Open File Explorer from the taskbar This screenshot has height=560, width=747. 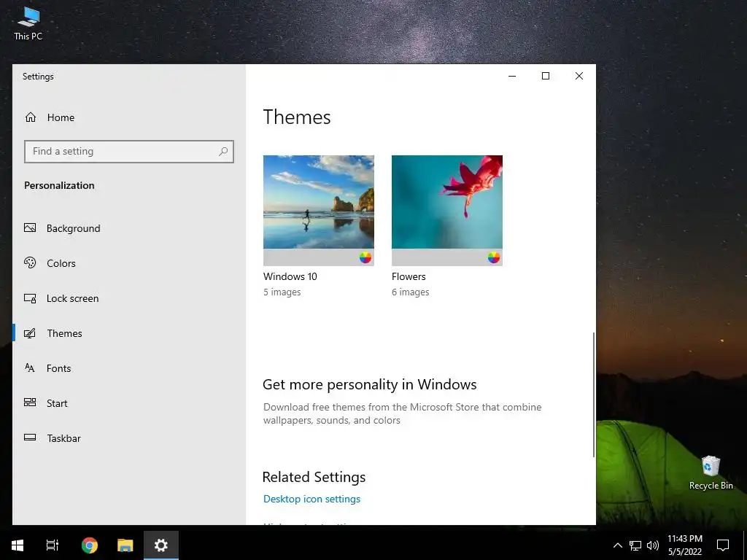[x=125, y=545]
